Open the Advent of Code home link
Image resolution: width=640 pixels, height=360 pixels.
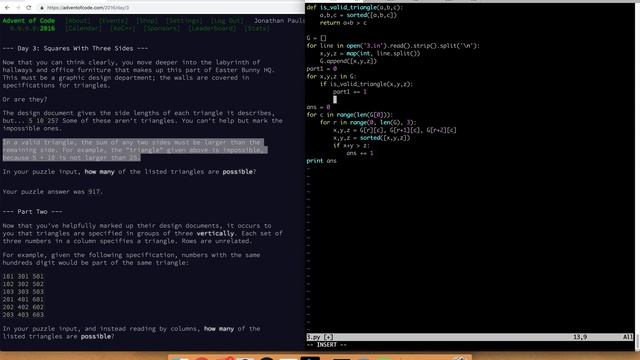(29, 20)
